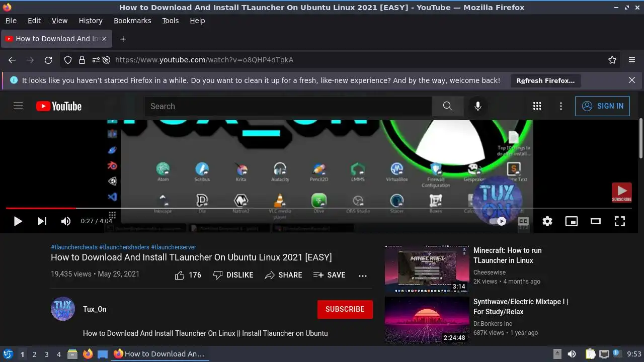Reload the page in Firefox
This screenshot has height=362, width=644.
click(x=48, y=60)
